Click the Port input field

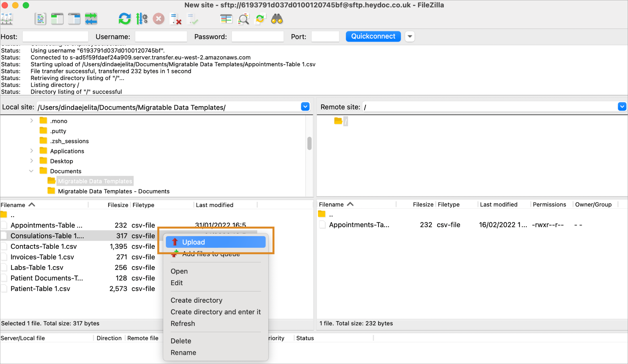point(325,36)
